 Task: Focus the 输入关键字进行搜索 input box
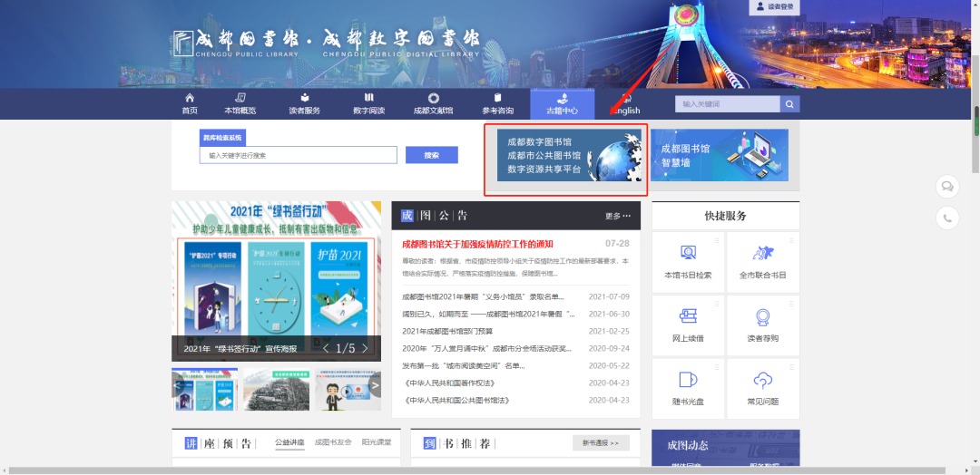299,155
